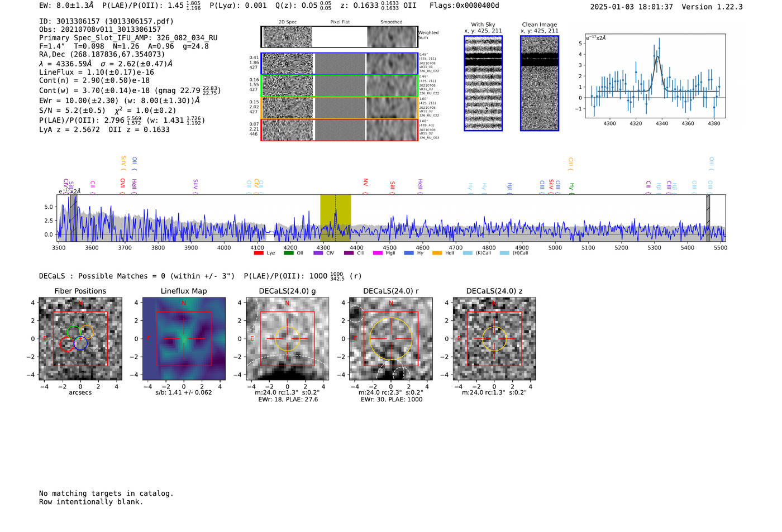Click the 'LyA z = 2.5672' text
Screen dimensions: 782x532
tap(69, 130)
